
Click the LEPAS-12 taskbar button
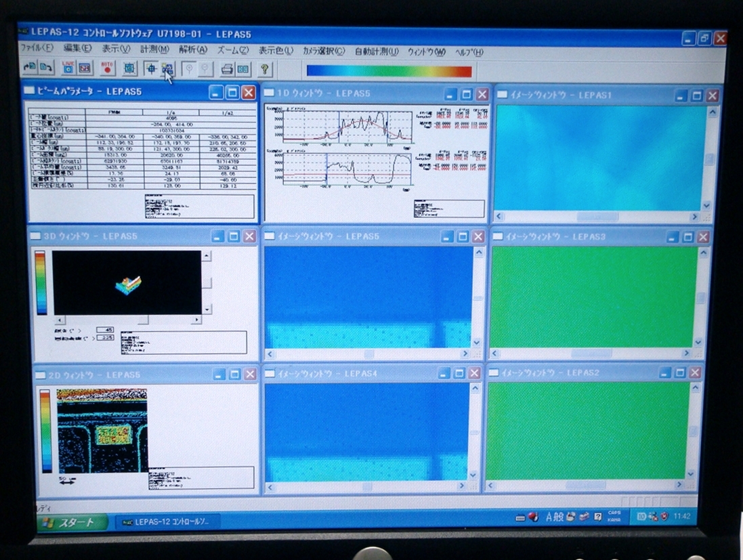tap(168, 522)
